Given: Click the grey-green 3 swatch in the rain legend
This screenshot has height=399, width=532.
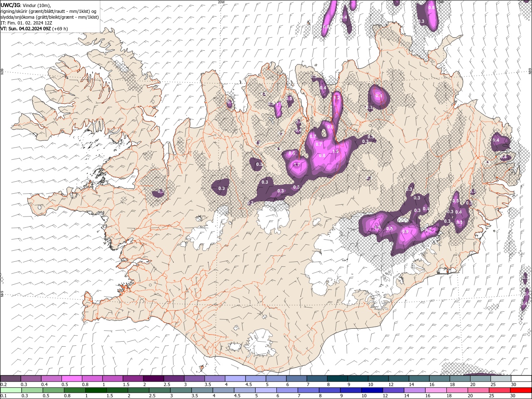Looking at the screenshot, I should click(181, 390).
